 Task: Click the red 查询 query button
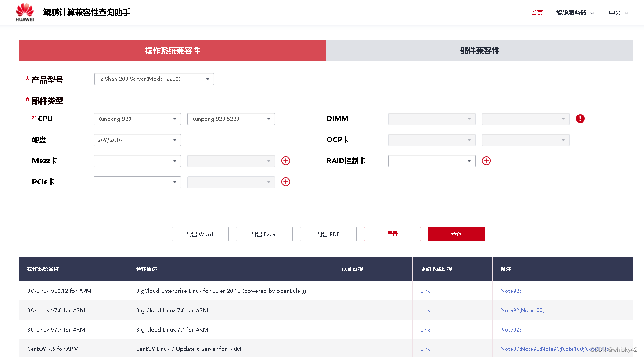click(x=457, y=234)
